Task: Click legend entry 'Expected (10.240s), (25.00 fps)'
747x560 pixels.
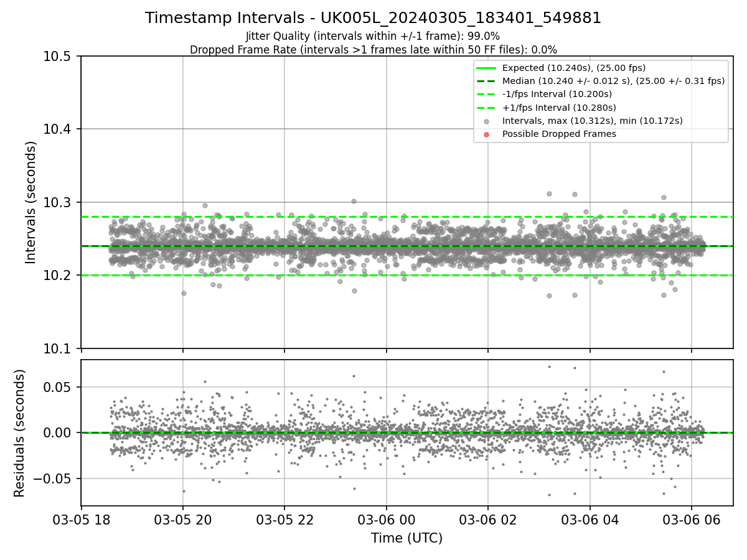Action: coord(573,68)
